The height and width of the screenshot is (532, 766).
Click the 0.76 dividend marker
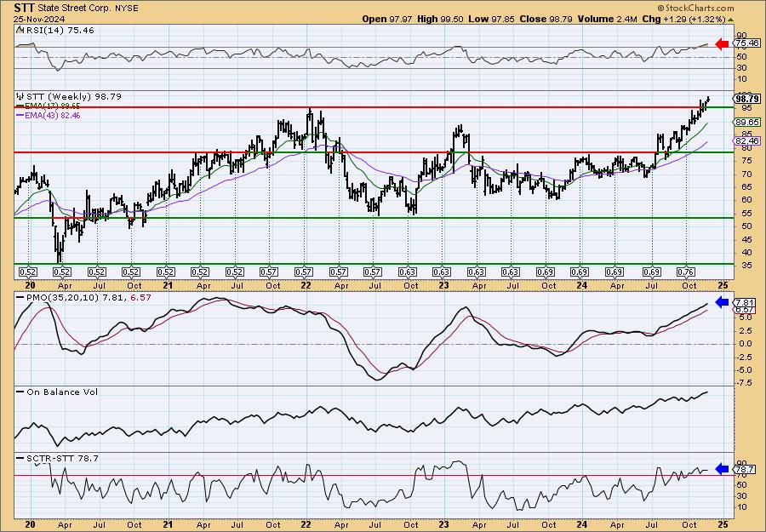point(686,272)
